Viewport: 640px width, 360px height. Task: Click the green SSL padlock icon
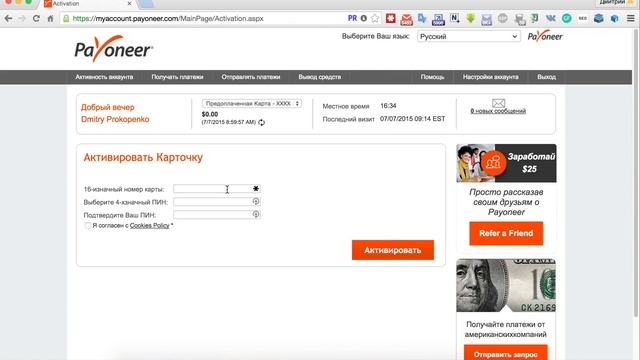coord(66,18)
